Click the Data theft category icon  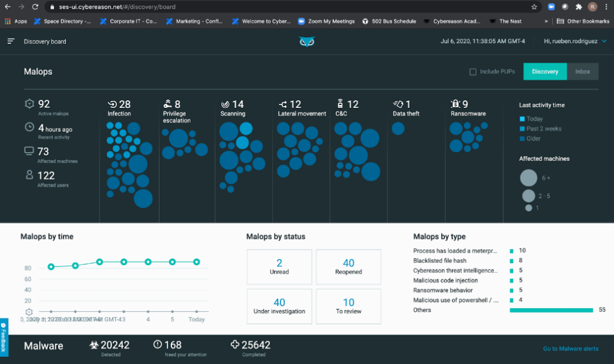[x=398, y=104]
